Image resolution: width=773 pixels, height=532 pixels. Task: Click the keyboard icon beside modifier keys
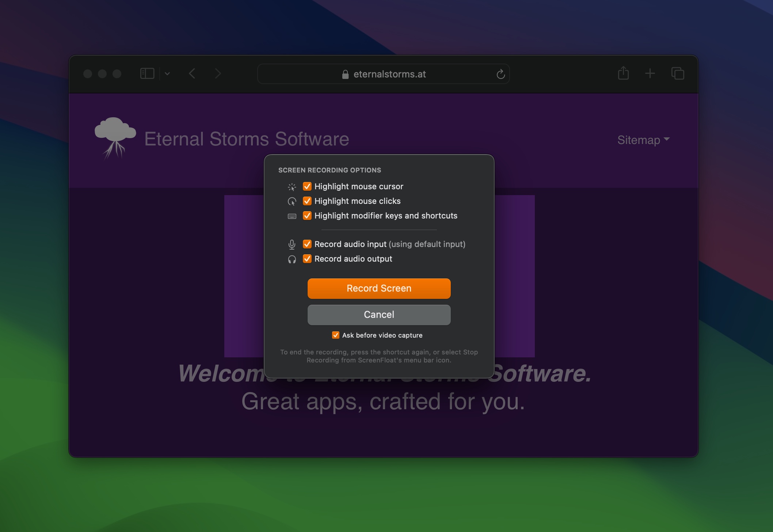click(292, 216)
